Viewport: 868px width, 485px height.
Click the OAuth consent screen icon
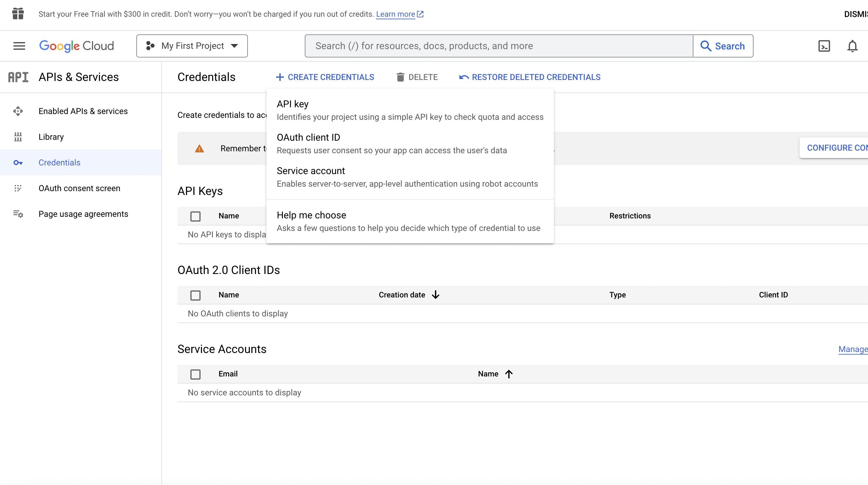(x=18, y=188)
